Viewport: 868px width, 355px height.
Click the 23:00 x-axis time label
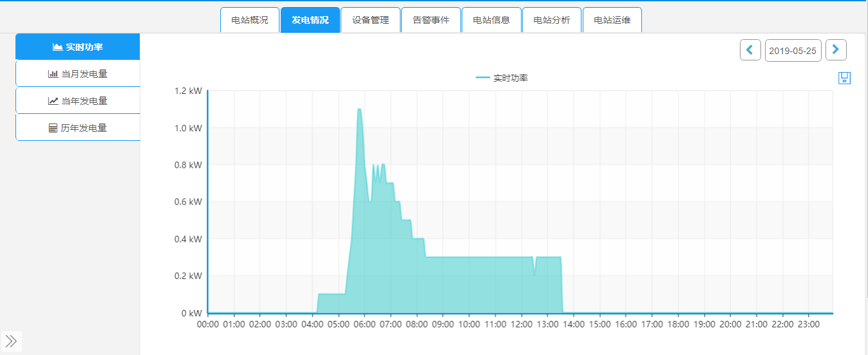[808, 325]
